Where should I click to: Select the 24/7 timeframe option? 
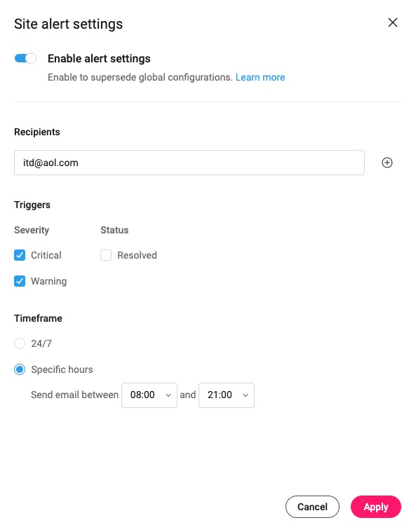pyautogui.click(x=20, y=343)
